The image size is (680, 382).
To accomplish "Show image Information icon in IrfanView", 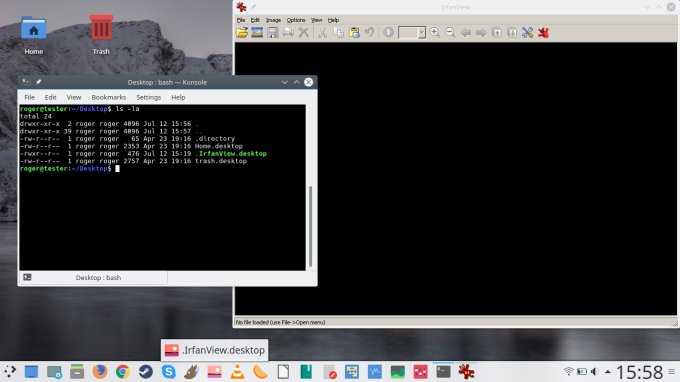I will 388,33.
